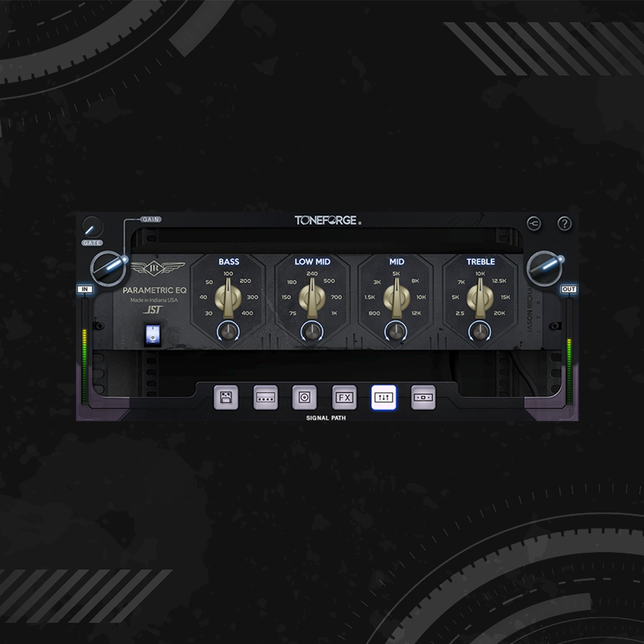Click the IN meter label

coord(85,290)
